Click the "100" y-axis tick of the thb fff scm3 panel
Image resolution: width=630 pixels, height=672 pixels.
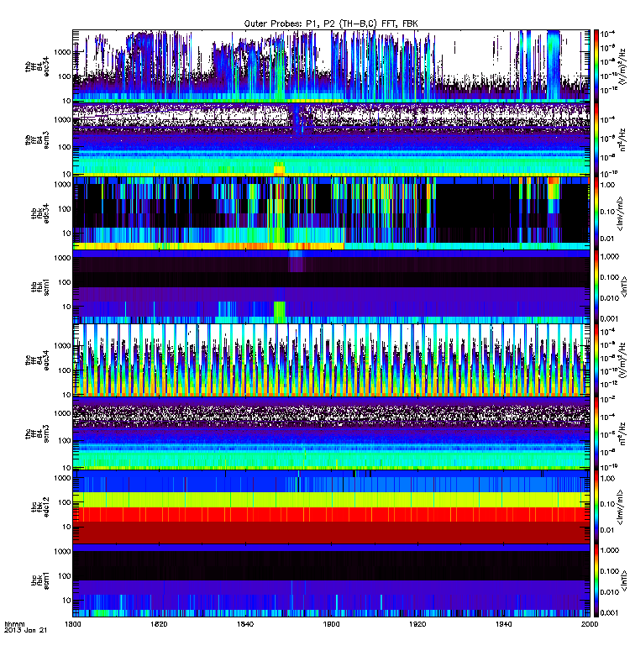[65, 147]
